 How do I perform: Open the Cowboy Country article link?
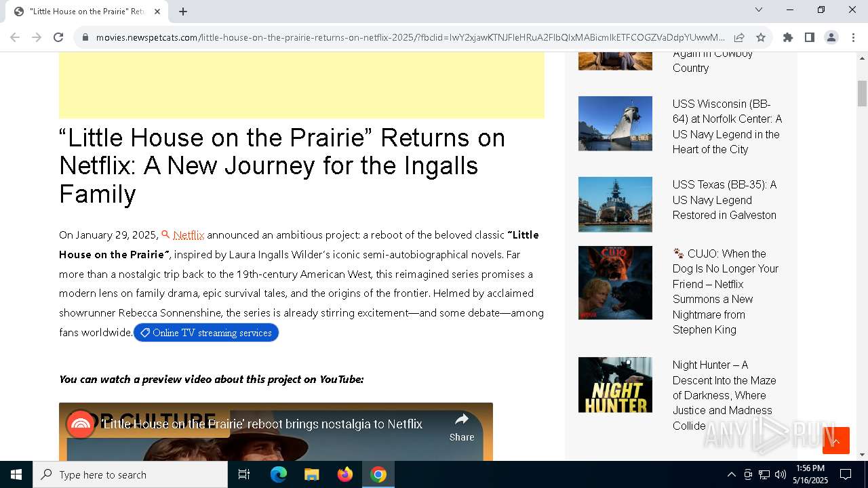713,61
